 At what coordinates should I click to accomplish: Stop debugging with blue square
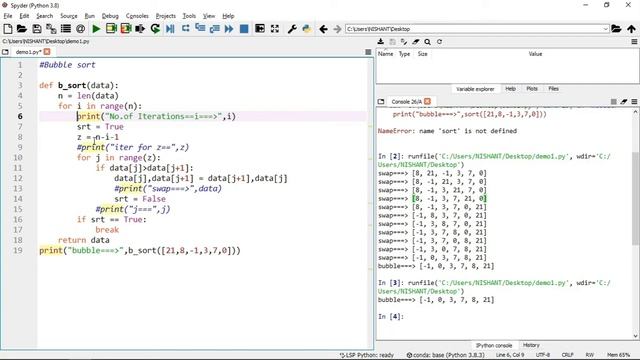(x=244, y=29)
